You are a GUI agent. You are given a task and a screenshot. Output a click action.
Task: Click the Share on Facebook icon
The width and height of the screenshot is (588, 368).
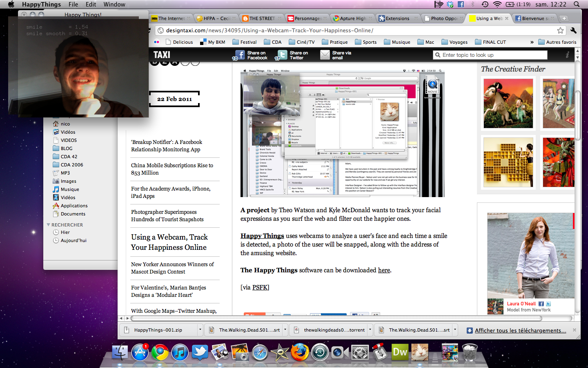(240, 55)
